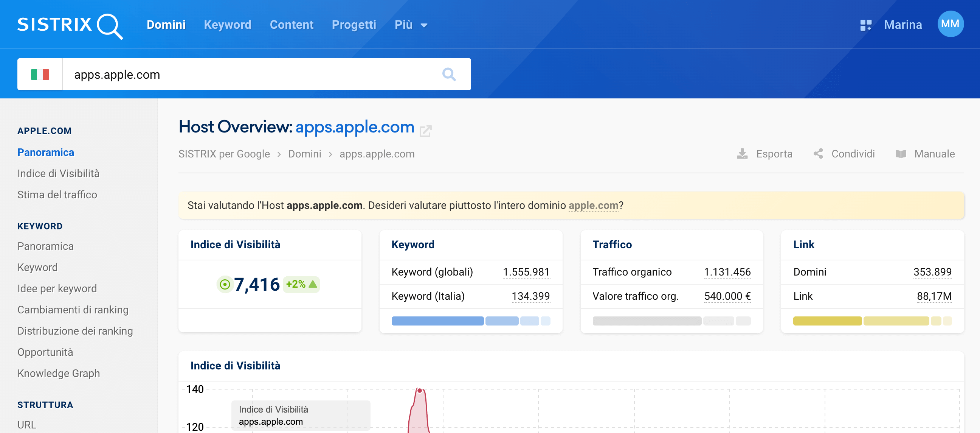The width and height of the screenshot is (980, 433).
Task: Click the Esporta download icon
Action: 742,154
